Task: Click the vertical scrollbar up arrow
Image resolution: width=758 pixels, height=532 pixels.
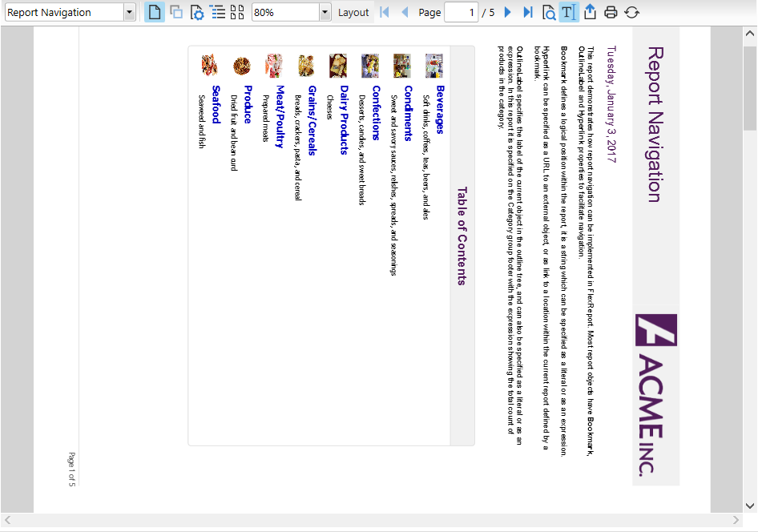Action: pyautogui.click(x=750, y=34)
